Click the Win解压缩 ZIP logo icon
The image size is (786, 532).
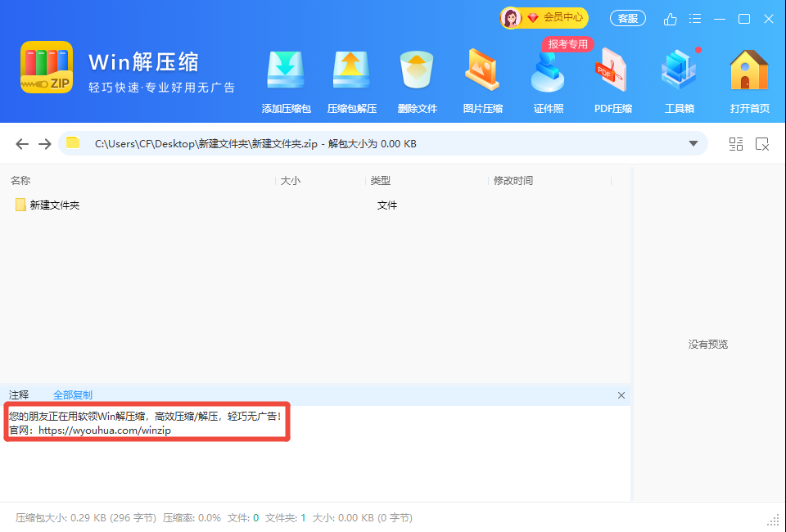pyautogui.click(x=47, y=68)
